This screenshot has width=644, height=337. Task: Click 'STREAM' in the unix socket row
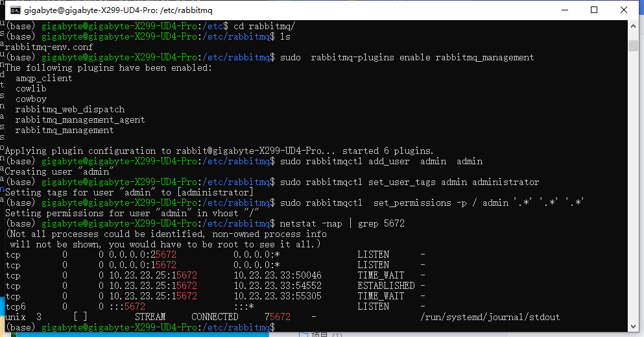pyautogui.click(x=150, y=317)
